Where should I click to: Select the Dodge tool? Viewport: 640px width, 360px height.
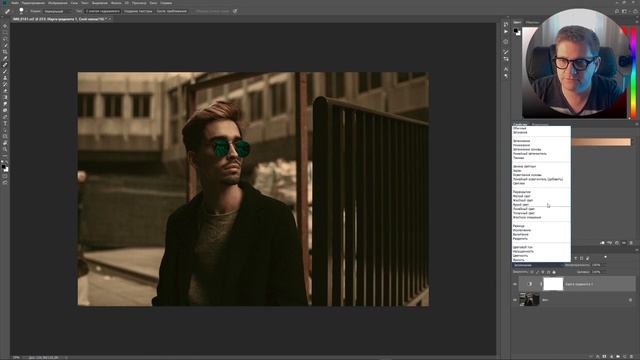(x=5, y=110)
